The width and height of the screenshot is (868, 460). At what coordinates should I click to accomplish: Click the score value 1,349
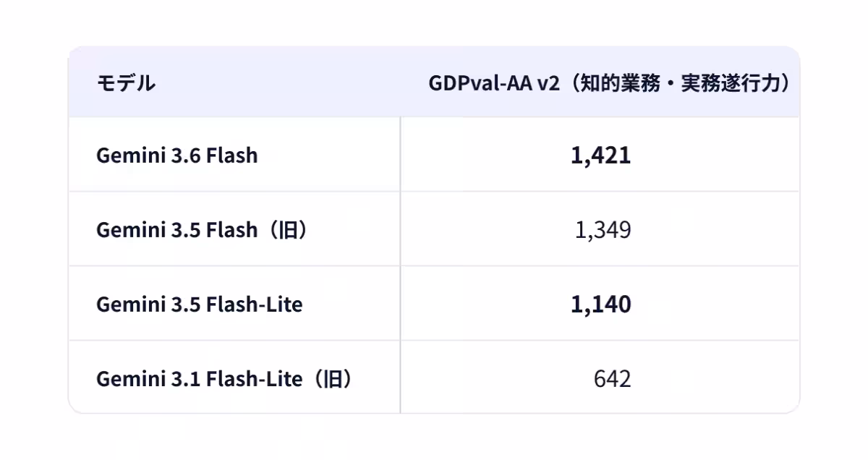(x=603, y=230)
